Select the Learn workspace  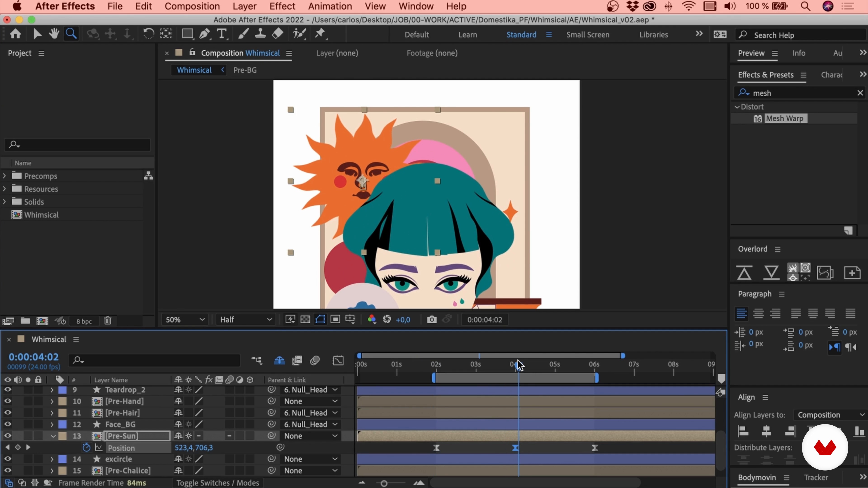(x=467, y=35)
